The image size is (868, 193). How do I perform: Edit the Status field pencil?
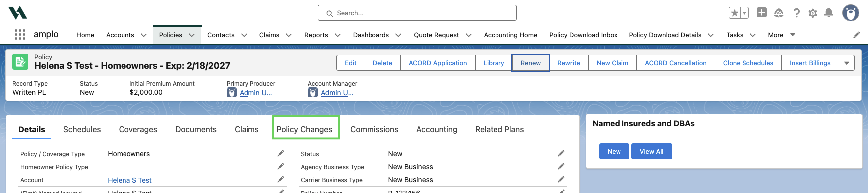click(561, 153)
